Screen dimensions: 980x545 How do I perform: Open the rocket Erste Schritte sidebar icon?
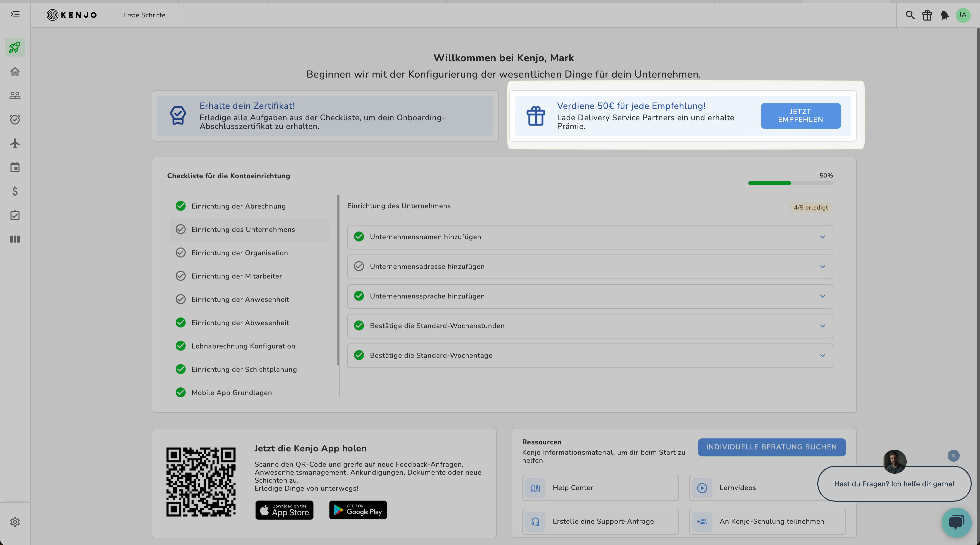click(15, 47)
